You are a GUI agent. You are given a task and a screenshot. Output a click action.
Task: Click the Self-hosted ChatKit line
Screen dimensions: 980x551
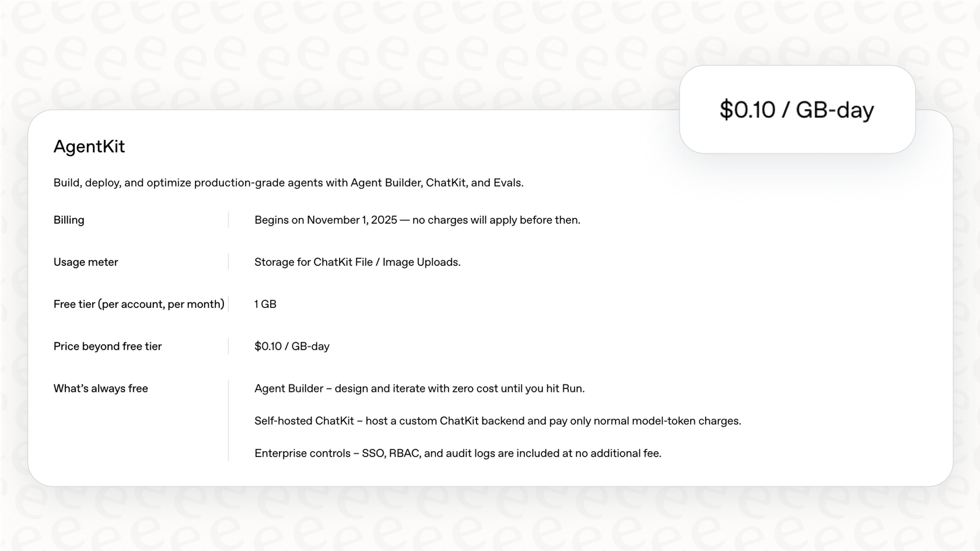(497, 421)
